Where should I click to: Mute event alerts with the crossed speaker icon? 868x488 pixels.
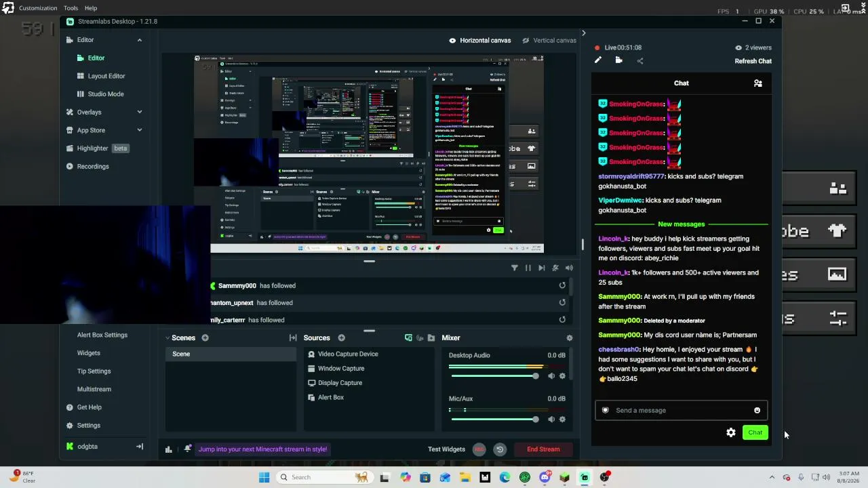click(x=555, y=268)
